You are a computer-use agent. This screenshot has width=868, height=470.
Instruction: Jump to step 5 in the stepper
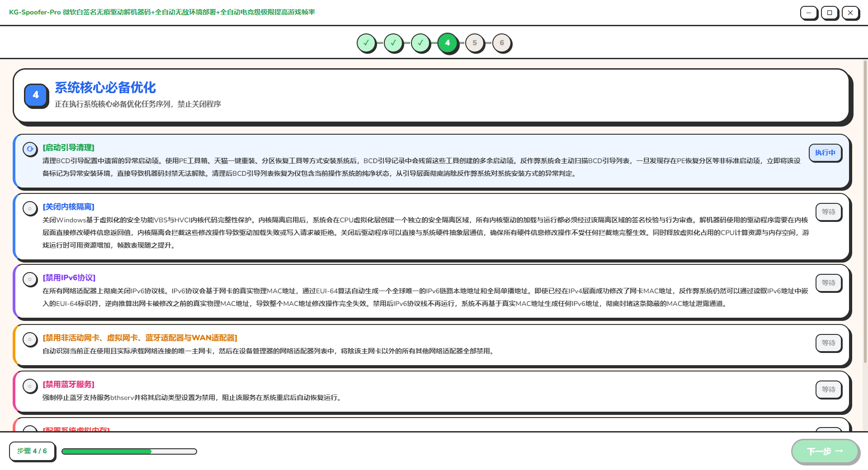475,43
